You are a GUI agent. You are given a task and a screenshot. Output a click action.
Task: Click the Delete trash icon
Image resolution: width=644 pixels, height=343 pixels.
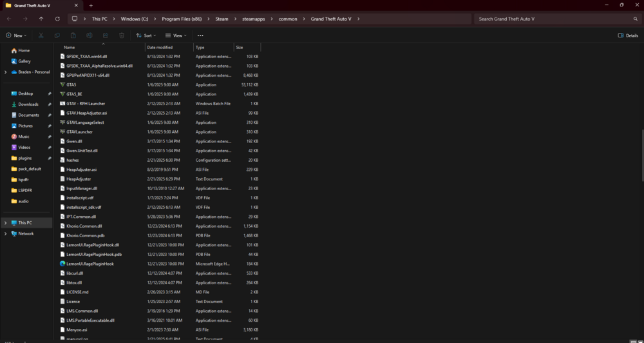pos(122,35)
